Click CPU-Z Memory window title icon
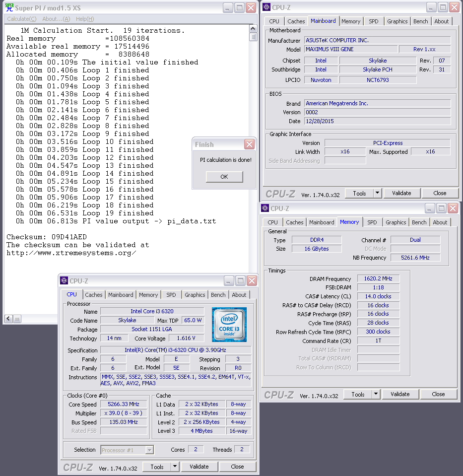463x476 pixels. point(265,208)
